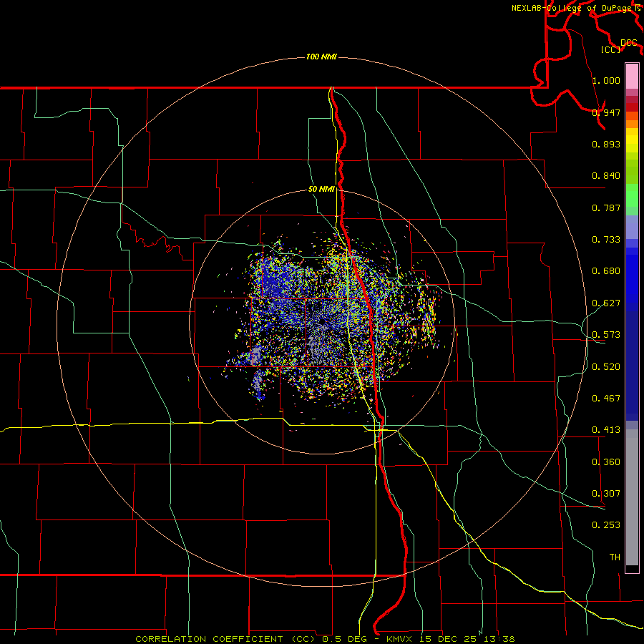Click the 0.947 scale value

[606, 112]
